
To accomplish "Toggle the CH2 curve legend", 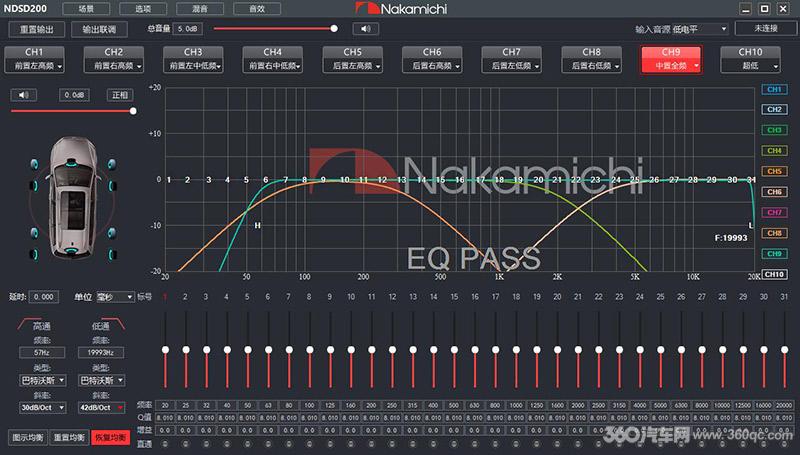I will (x=774, y=109).
